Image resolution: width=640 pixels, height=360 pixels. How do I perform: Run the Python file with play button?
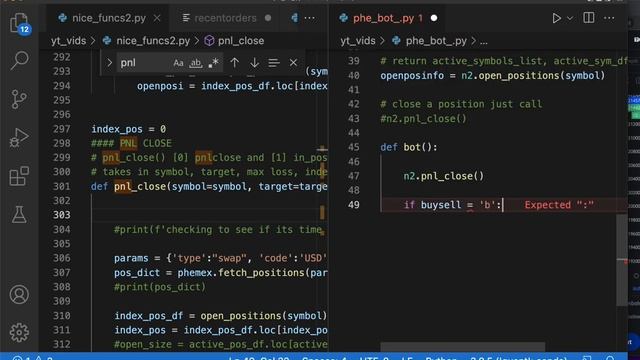(x=556, y=18)
